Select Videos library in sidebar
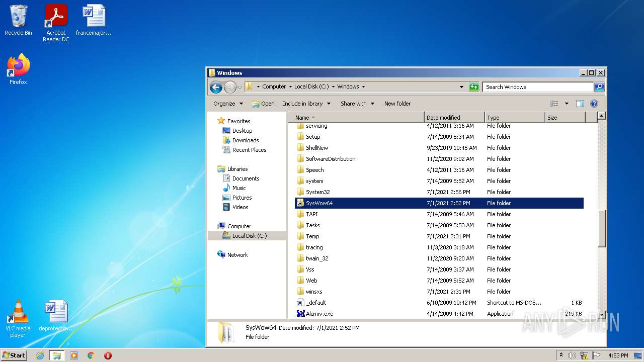The height and width of the screenshot is (362, 644). pos(240,207)
